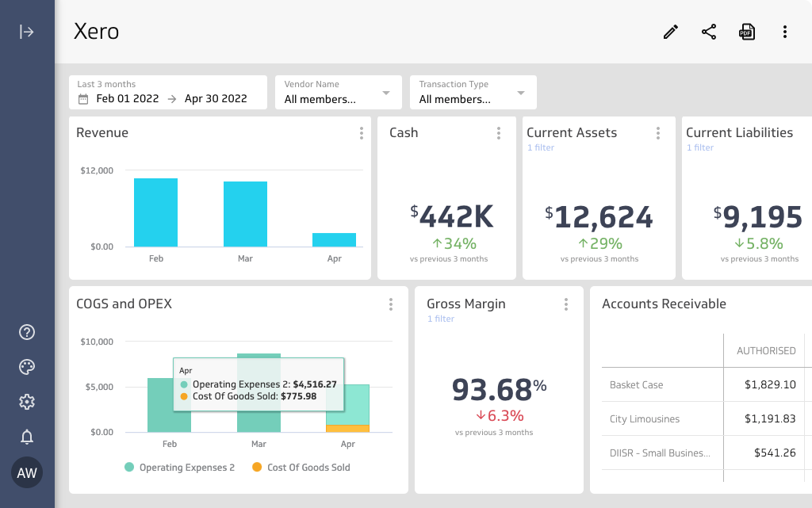This screenshot has width=812, height=508.
Task: Click the 34% change indicator in Cash
Action: coord(454,243)
